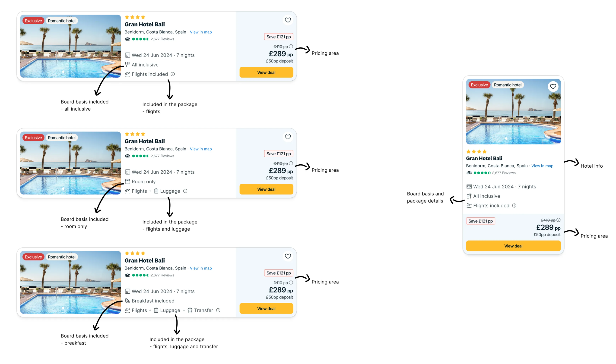The height and width of the screenshot is (364, 616).
Task: Click the info icon next to Transfer
Action: coord(218,310)
